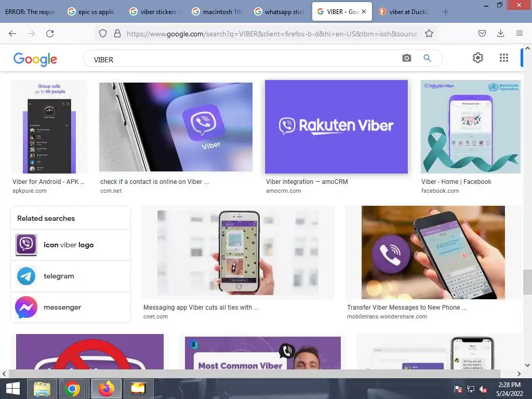The width and height of the screenshot is (532, 399).
Task: Open Windows Start menu
Action: (13, 389)
